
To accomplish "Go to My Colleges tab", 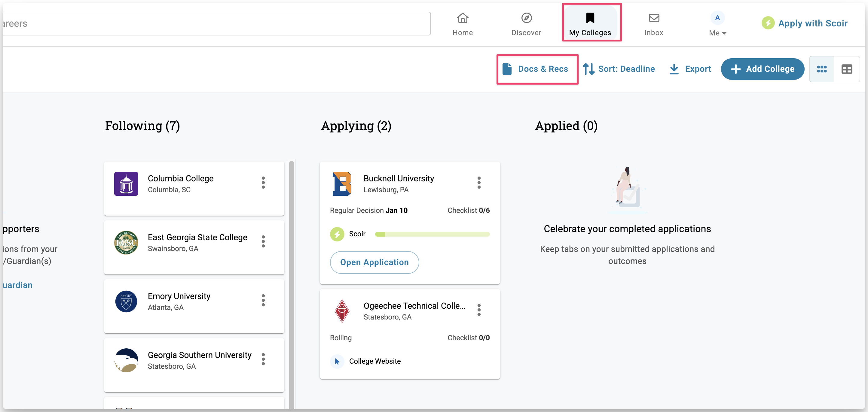I will [x=590, y=23].
